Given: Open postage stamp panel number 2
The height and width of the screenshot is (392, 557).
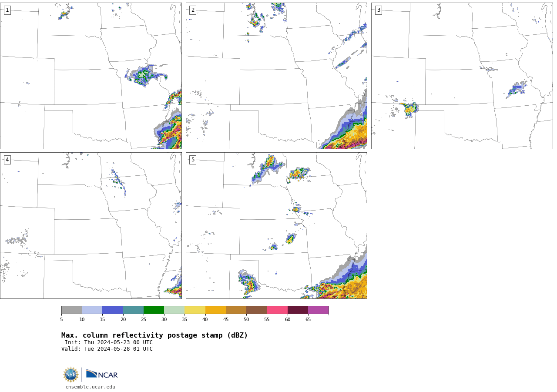Looking at the screenshot, I should 276,76.
